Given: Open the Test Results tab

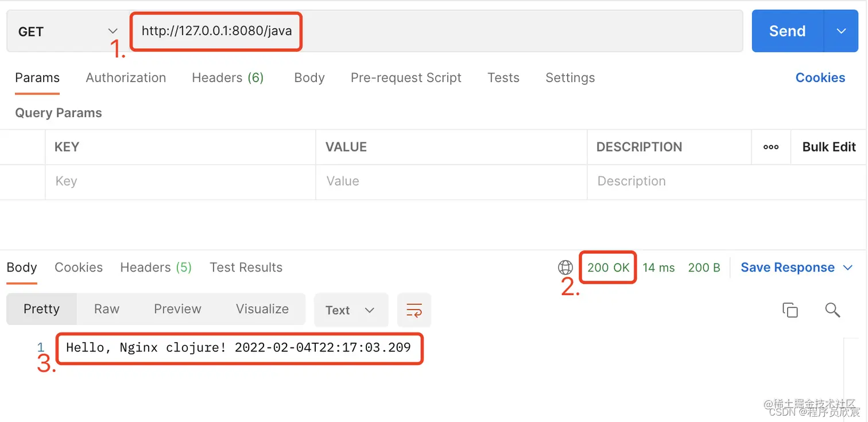Looking at the screenshot, I should pyautogui.click(x=246, y=268).
